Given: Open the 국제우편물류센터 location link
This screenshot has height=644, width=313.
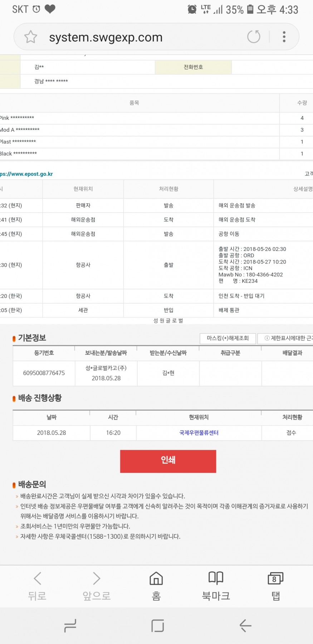Looking at the screenshot, I should click(x=199, y=433).
